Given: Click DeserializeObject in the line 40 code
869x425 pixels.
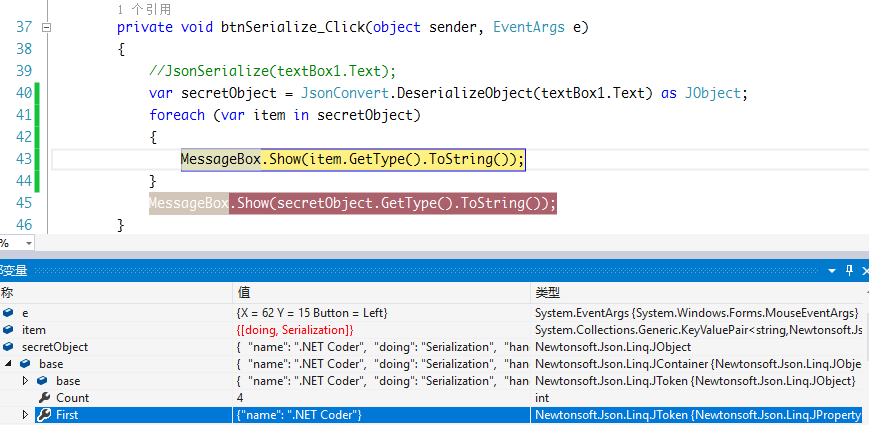Looking at the screenshot, I should [465, 93].
